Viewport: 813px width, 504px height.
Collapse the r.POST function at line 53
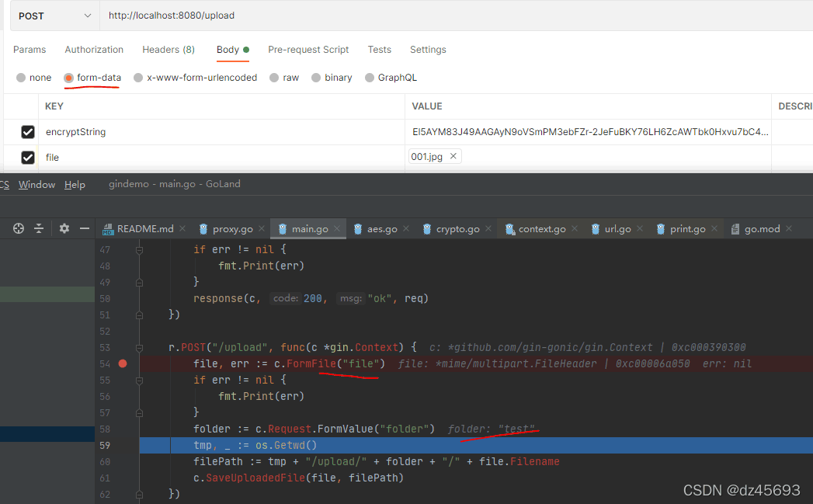pos(140,347)
